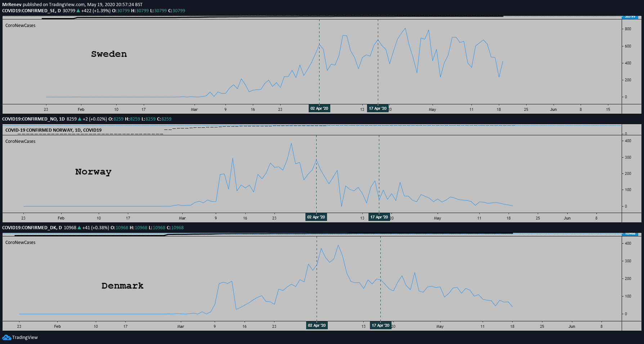644x344 pixels.
Task: Click the Denmark chart label text
Action: pos(122,286)
